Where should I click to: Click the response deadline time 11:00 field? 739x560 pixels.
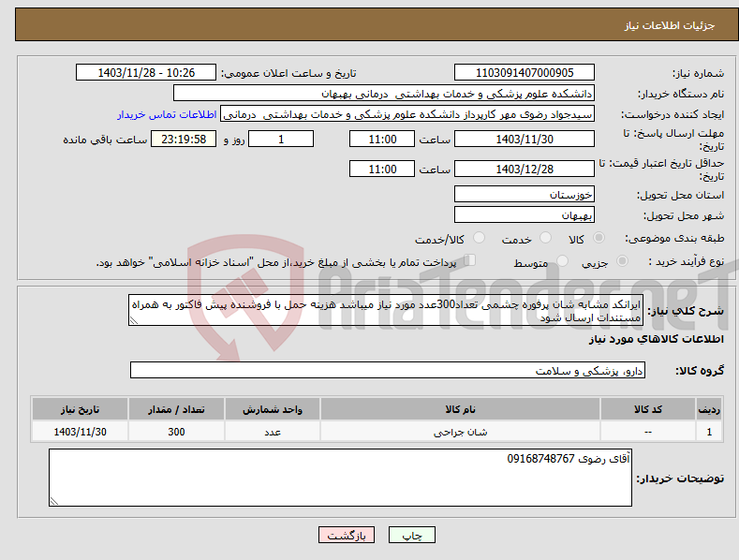(382, 139)
